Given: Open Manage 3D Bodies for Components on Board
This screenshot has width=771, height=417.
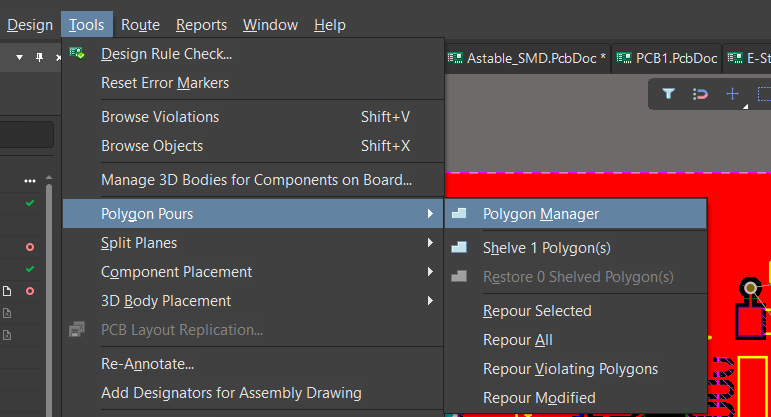Looking at the screenshot, I should click(x=253, y=179).
